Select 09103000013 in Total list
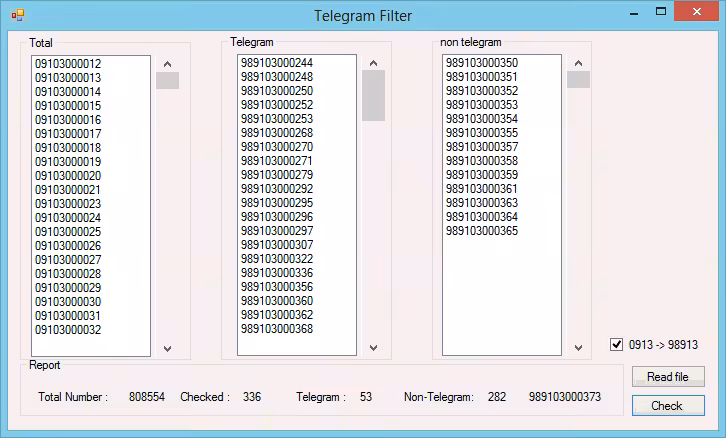This screenshot has width=726, height=438. click(x=68, y=77)
